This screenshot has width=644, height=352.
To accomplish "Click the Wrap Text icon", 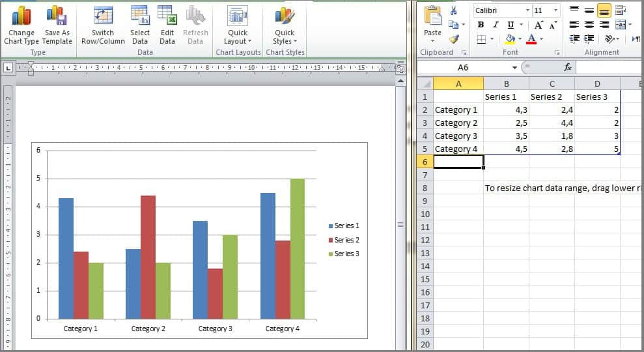I will click(x=620, y=10).
